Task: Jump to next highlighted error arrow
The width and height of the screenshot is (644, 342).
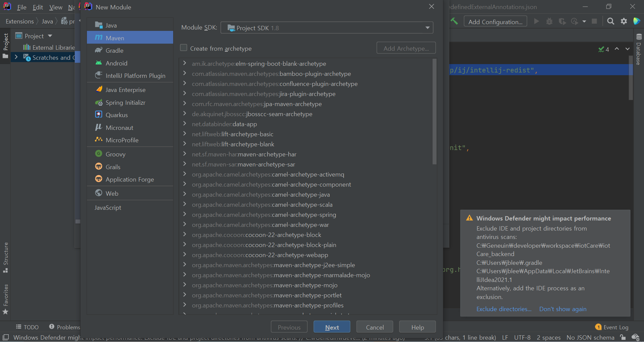Action: pyautogui.click(x=627, y=49)
